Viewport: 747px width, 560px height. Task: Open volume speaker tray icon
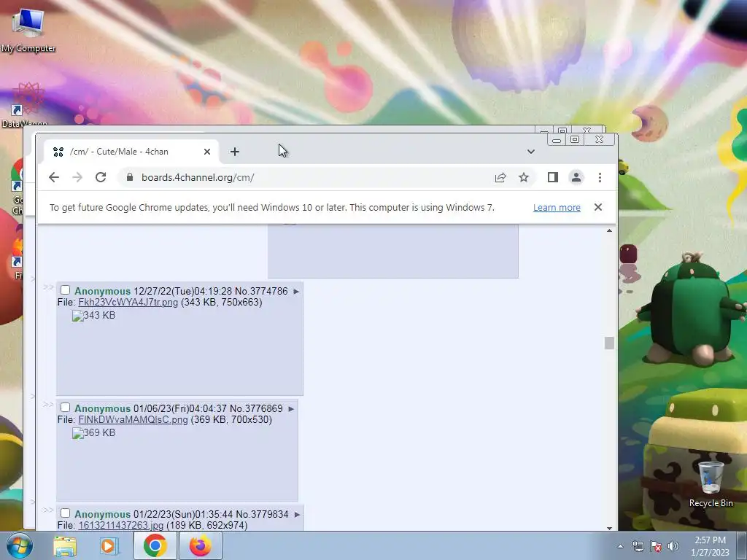673,547
